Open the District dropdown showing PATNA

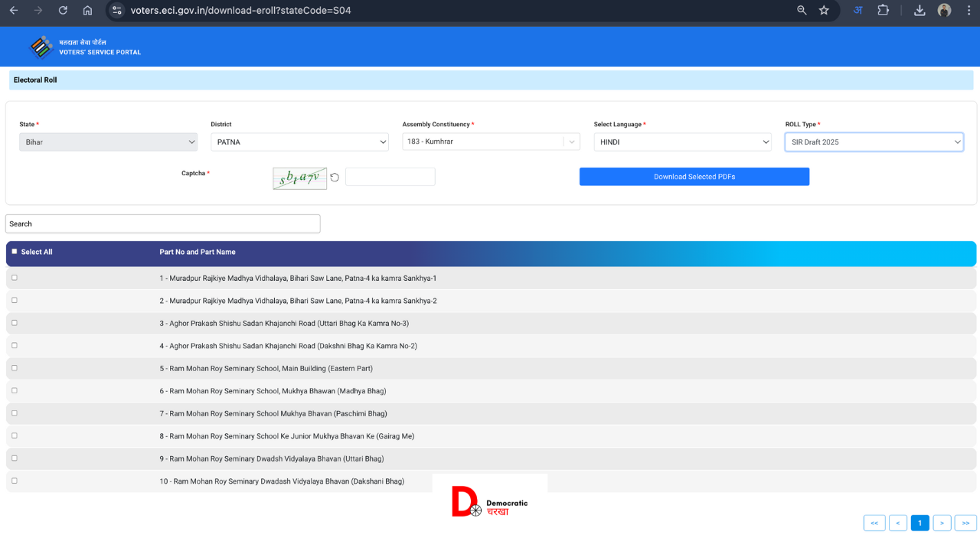tap(299, 142)
